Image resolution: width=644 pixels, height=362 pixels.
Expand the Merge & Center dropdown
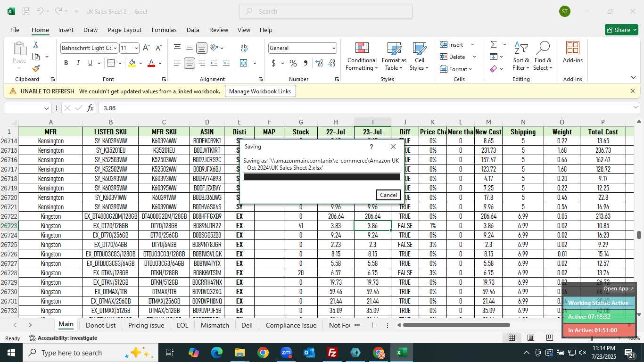point(255,63)
